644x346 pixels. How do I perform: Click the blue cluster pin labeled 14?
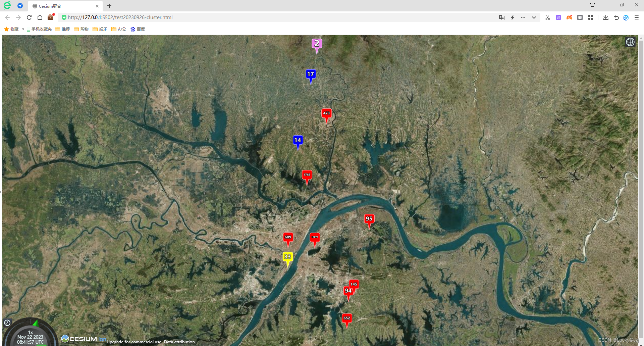298,142
